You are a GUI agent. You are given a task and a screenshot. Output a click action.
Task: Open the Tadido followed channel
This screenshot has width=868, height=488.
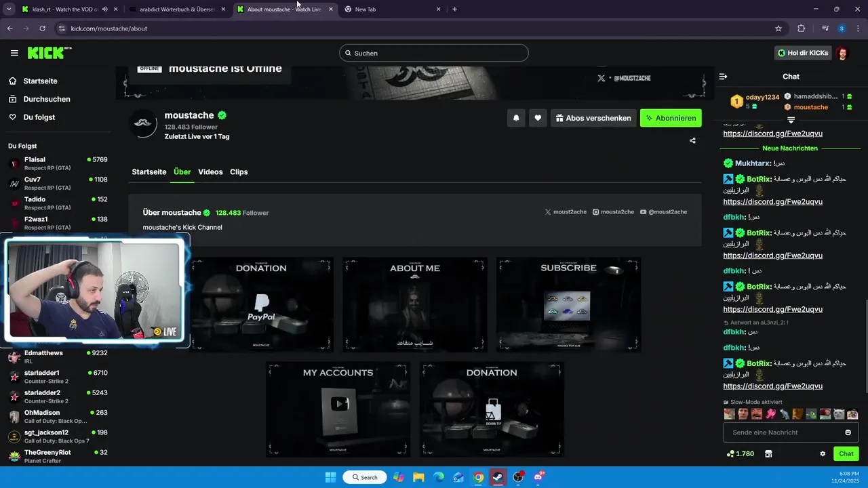(58, 203)
